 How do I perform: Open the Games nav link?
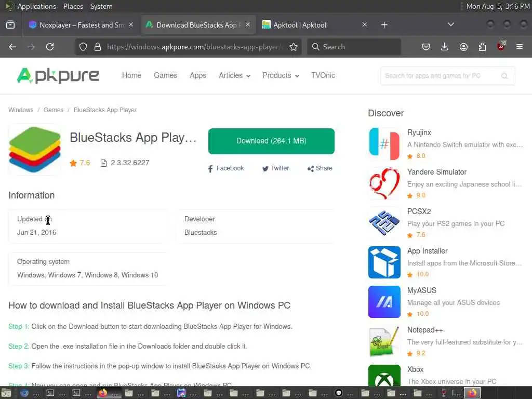coord(166,75)
